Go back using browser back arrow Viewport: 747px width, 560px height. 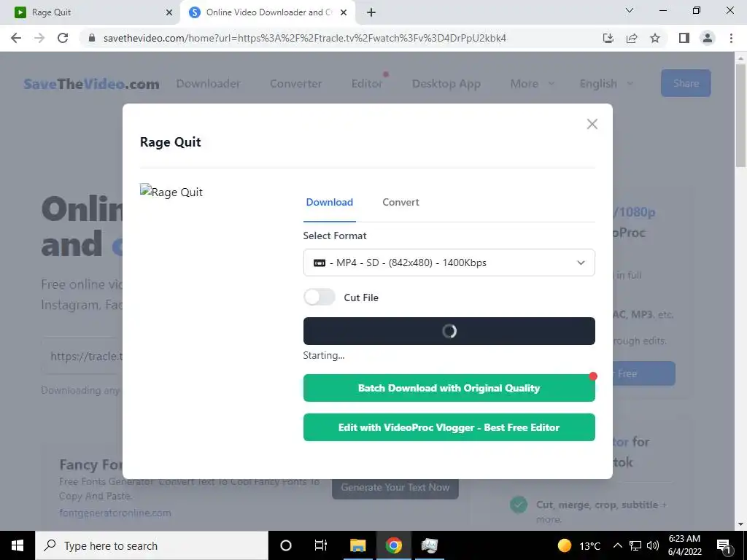[16, 38]
